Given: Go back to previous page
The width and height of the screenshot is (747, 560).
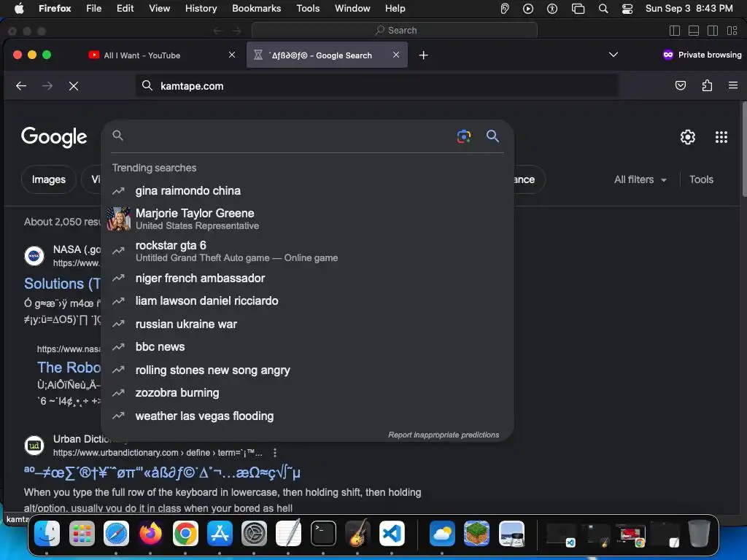Looking at the screenshot, I should point(21,86).
